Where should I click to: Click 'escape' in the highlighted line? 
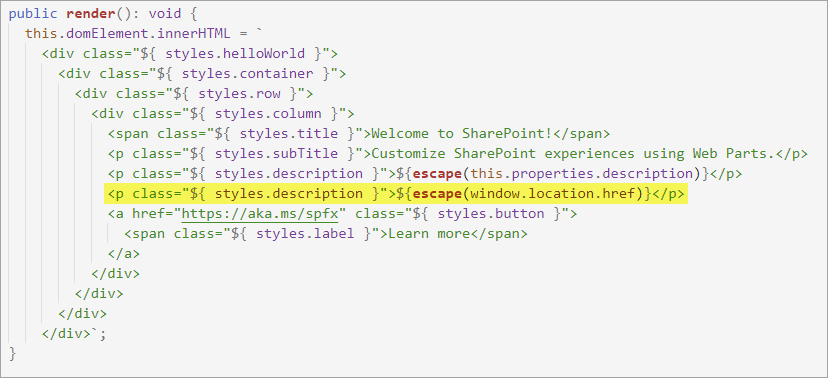pyautogui.click(x=437, y=194)
